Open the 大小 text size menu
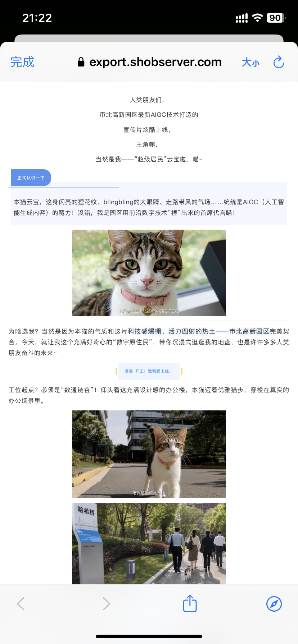The height and width of the screenshot is (644, 298). (250, 63)
